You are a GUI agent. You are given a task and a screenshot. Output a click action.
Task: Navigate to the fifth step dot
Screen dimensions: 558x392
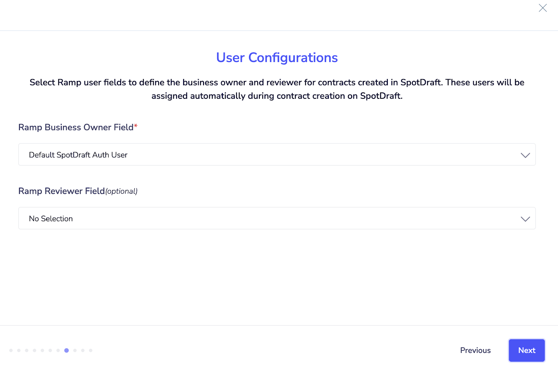42,350
